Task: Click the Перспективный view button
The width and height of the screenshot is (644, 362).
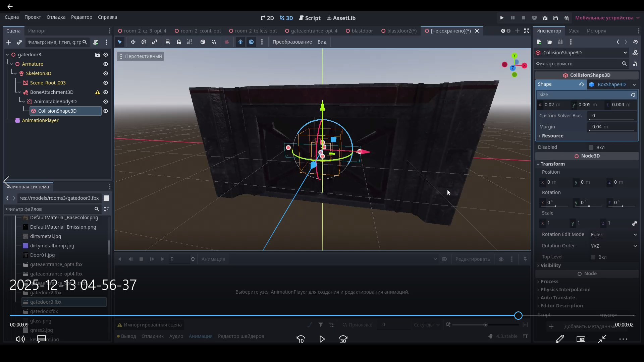Action: point(141,56)
